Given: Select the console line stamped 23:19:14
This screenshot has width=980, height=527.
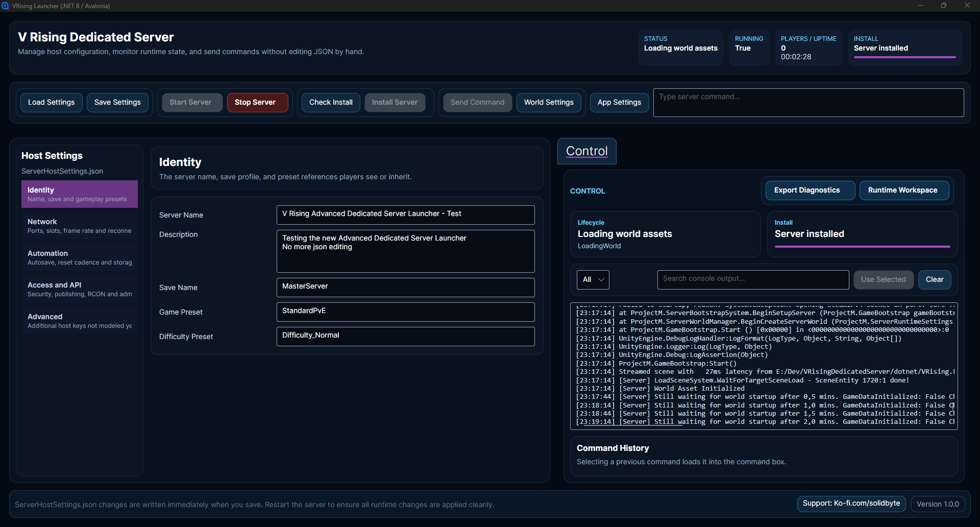Looking at the screenshot, I should 765,422.
